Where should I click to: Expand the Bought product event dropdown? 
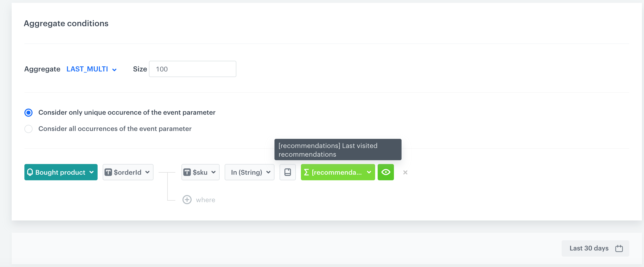[91, 172]
